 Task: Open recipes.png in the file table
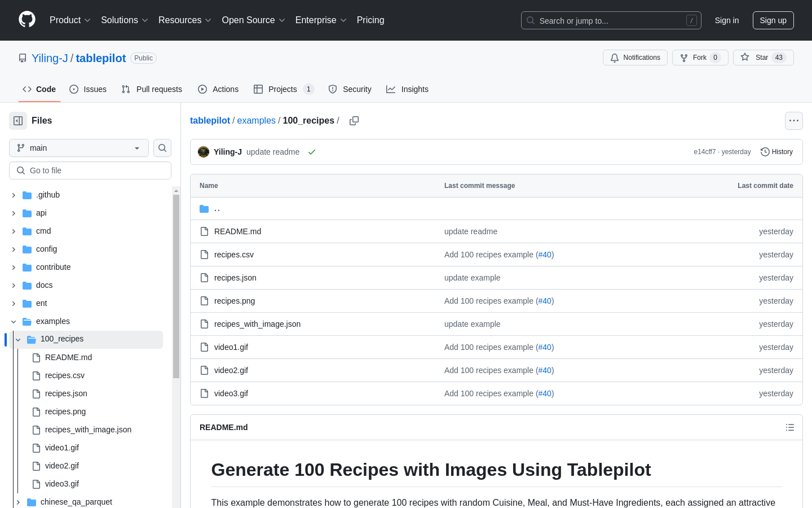pyautogui.click(x=235, y=301)
